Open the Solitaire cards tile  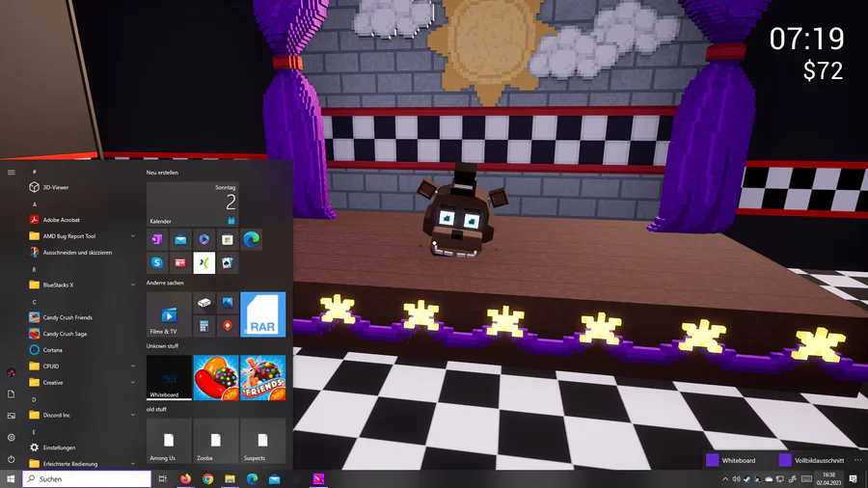coord(227,263)
